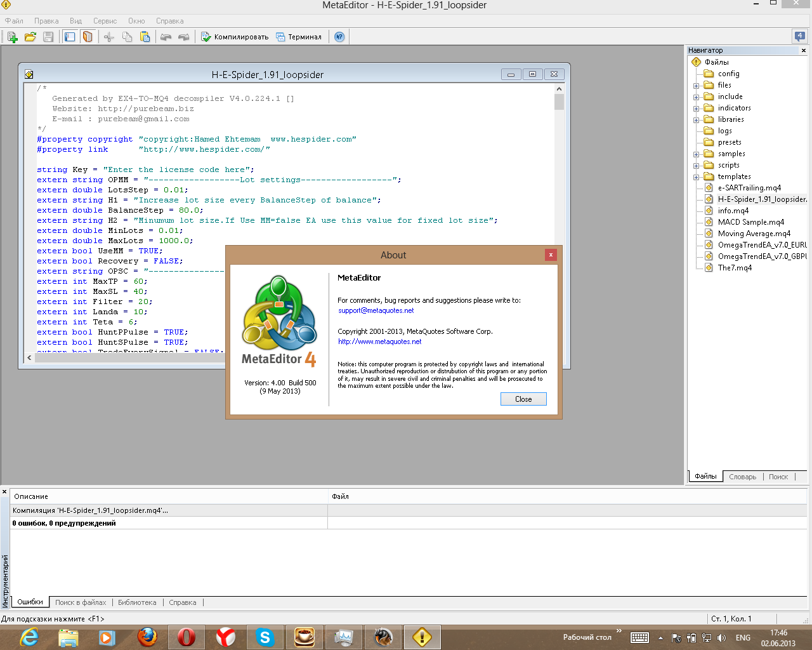Click the Cut scissors icon
The height and width of the screenshot is (650, 812).
[109, 37]
